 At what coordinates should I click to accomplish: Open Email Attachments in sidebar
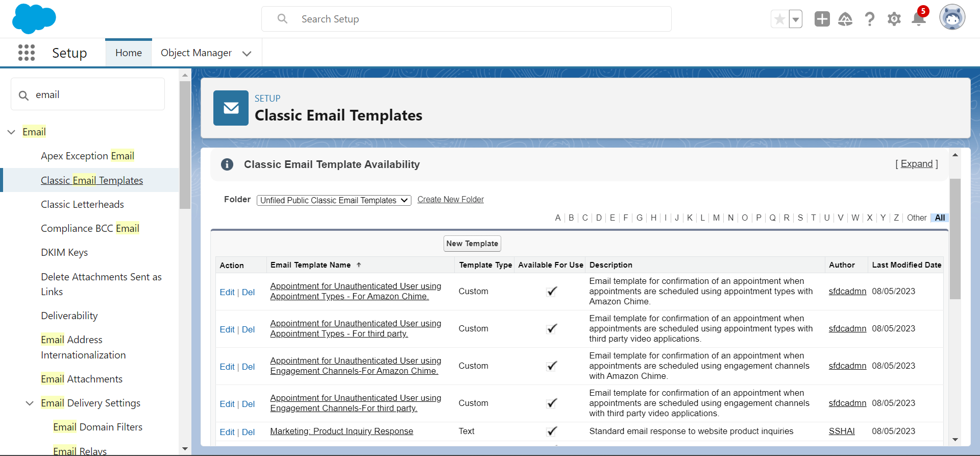[82, 379]
